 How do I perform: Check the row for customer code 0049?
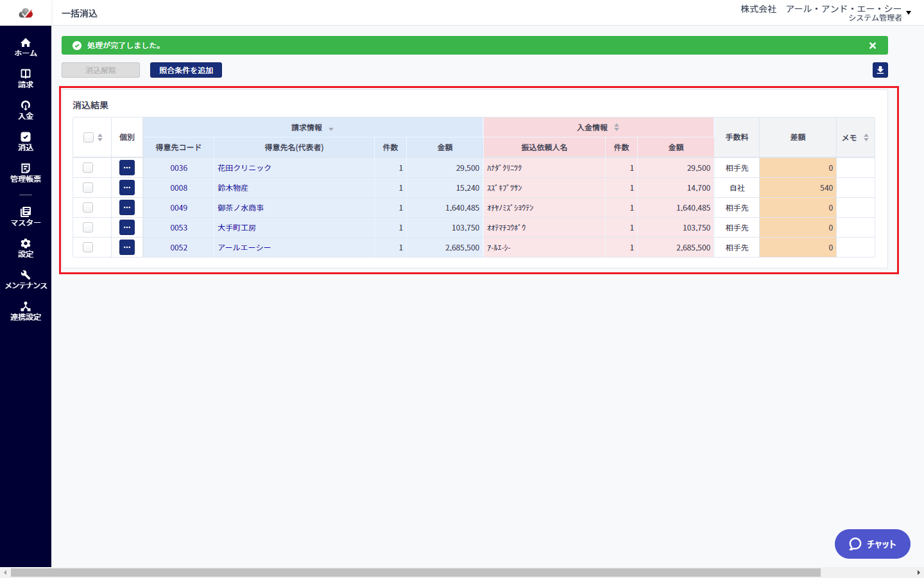point(88,207)
